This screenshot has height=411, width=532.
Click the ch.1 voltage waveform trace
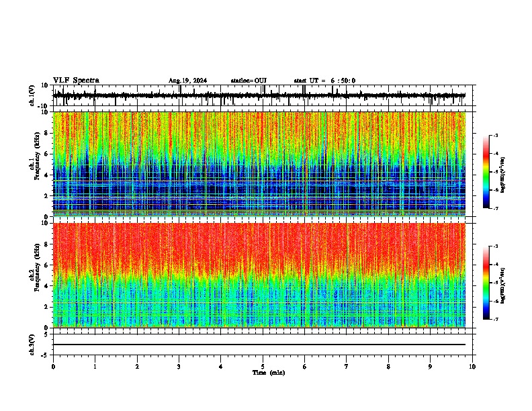(259, 95)
